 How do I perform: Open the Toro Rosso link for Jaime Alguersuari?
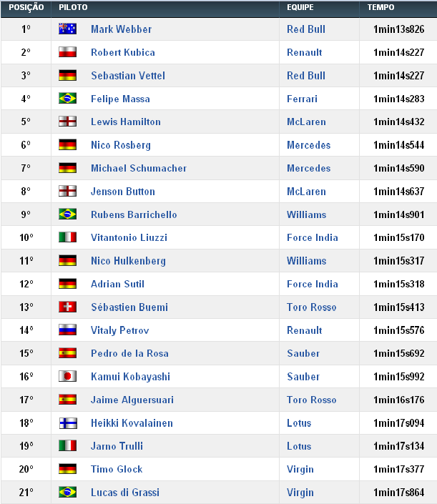click(311, 400)
